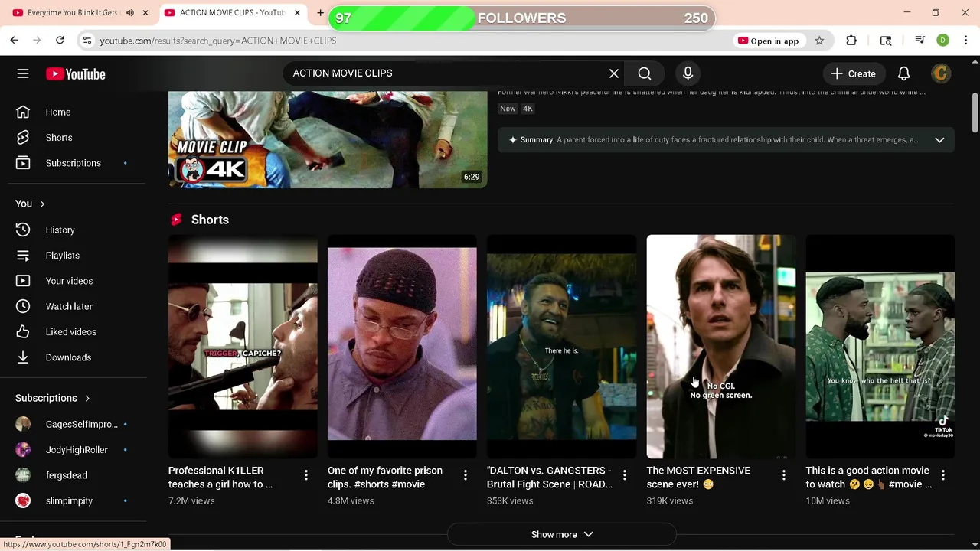Click title 'The MOST EXPENSIVE scene ever!'

(x=698, y=478)
